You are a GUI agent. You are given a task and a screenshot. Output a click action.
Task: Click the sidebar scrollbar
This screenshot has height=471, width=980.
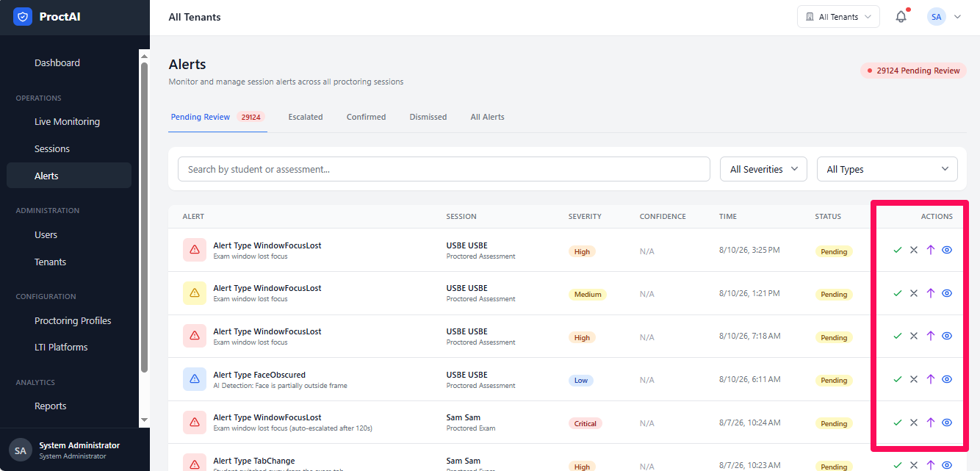pos(144,217)
